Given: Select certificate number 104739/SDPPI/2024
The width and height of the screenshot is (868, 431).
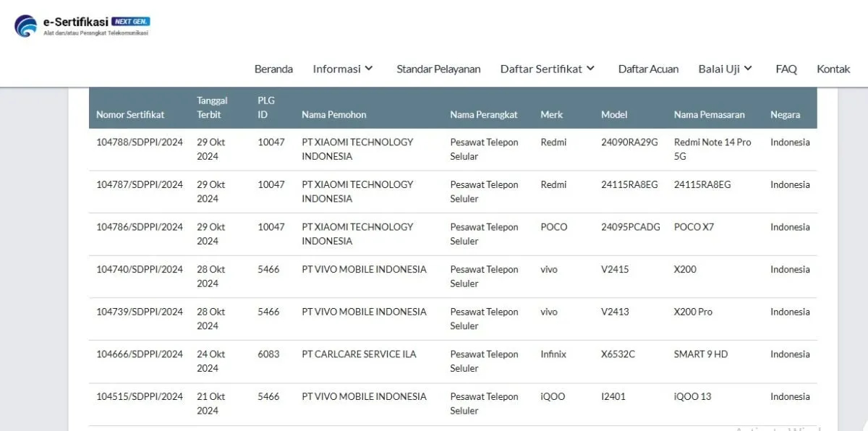Looking at the screenshot, I should [140, 312].
